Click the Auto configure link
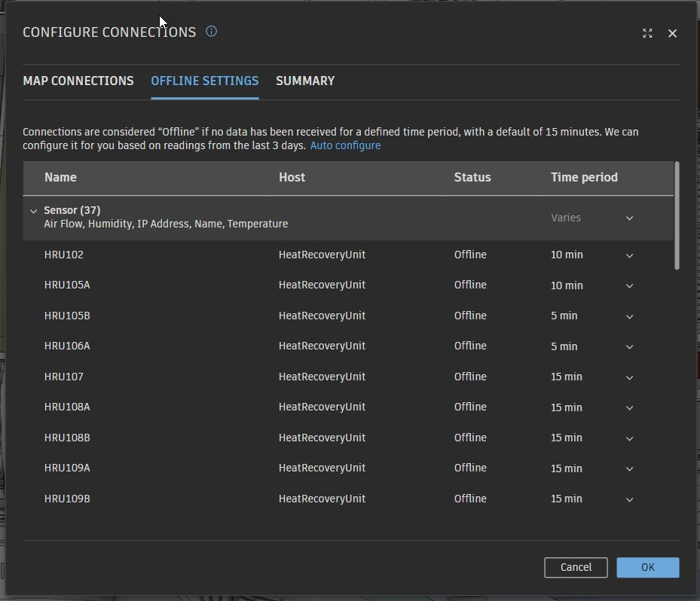This screenshot has width=700, height=601. pyautogui.click(x=345, y=145)
